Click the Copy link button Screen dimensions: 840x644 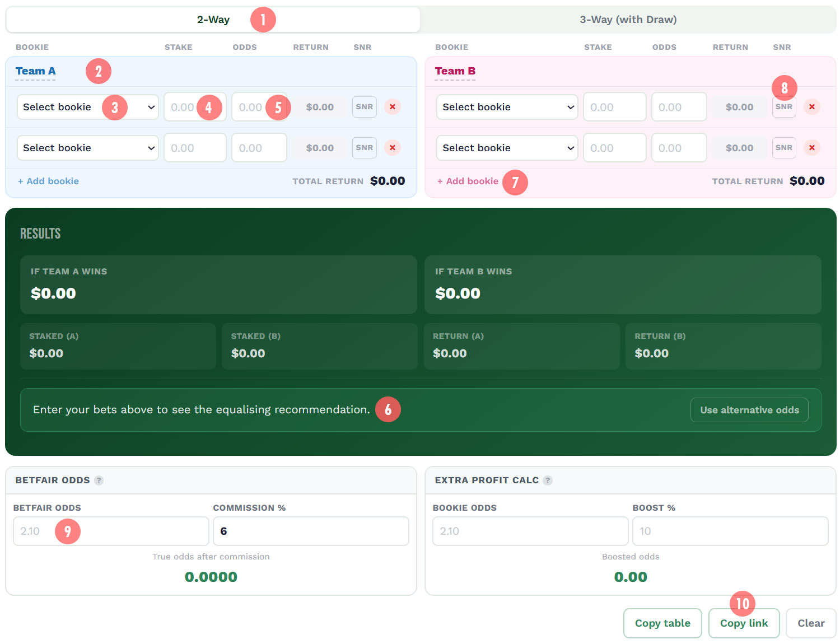coord(744,623)
